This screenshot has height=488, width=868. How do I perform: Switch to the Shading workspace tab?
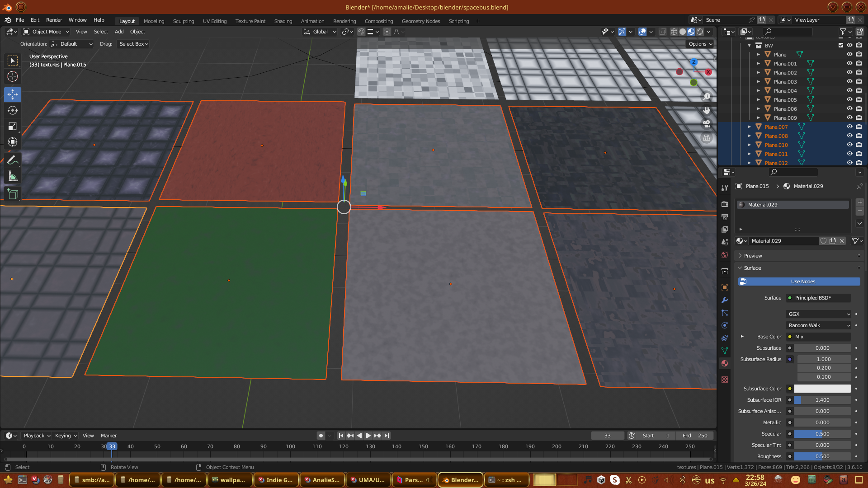(x=283, y=21)
